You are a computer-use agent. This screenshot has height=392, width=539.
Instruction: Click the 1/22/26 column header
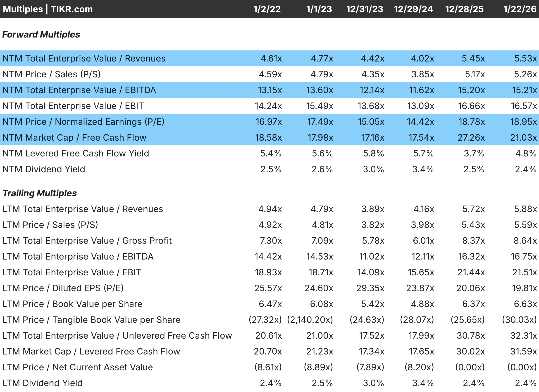click(520, 9)
